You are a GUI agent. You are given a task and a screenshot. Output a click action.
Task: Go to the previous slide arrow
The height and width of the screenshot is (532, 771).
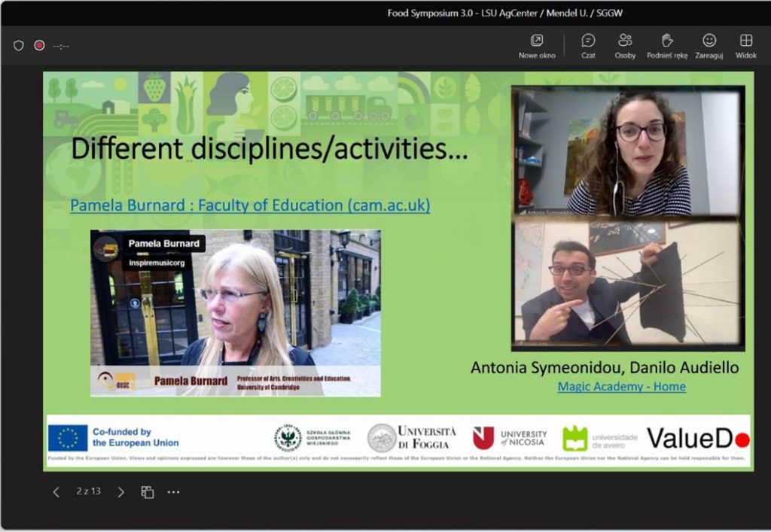click(x=56, y=492)
